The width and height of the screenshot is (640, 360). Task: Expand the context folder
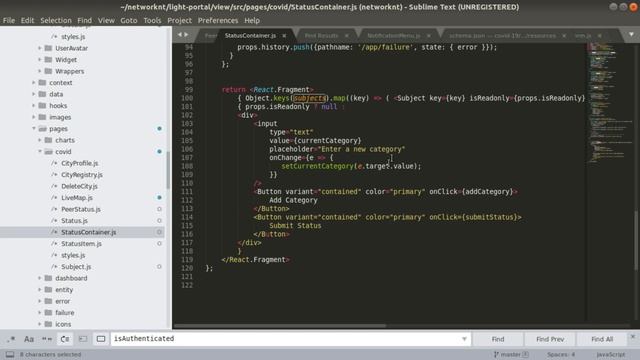coord(33,82)
